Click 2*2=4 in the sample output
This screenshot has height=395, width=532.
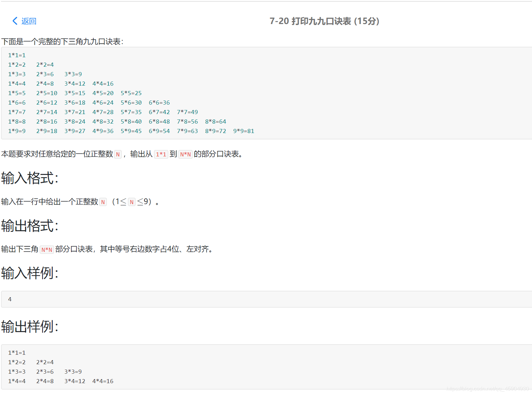click(x=45, y=362)
